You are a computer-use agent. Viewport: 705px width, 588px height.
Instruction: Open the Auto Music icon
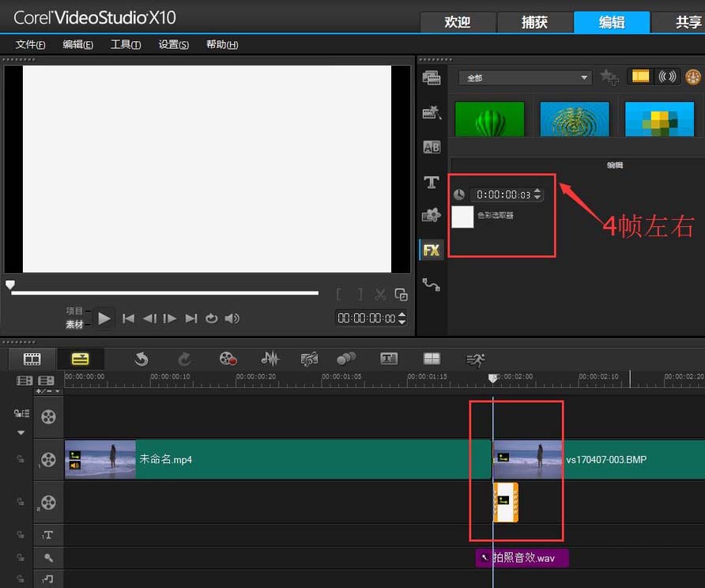tap(309, 359)
